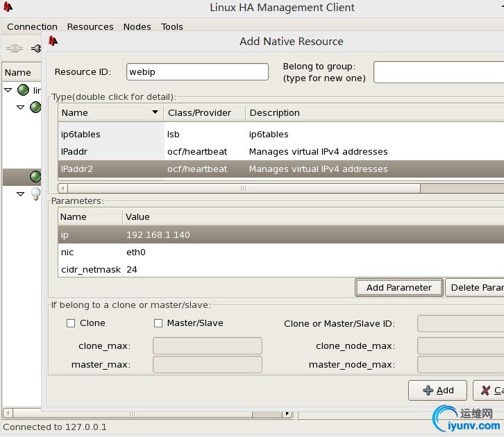Click the light bulb resource icon in tree
504x437 pixels.
(35, 194)
